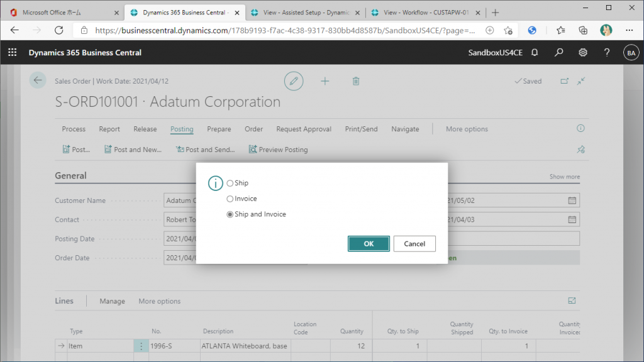Open the Report menu
Screen dimensions: 644x362
(x=109, y=129)
